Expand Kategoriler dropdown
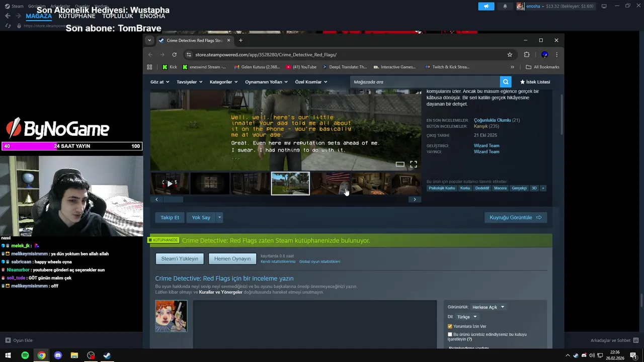 pos(223,82)
